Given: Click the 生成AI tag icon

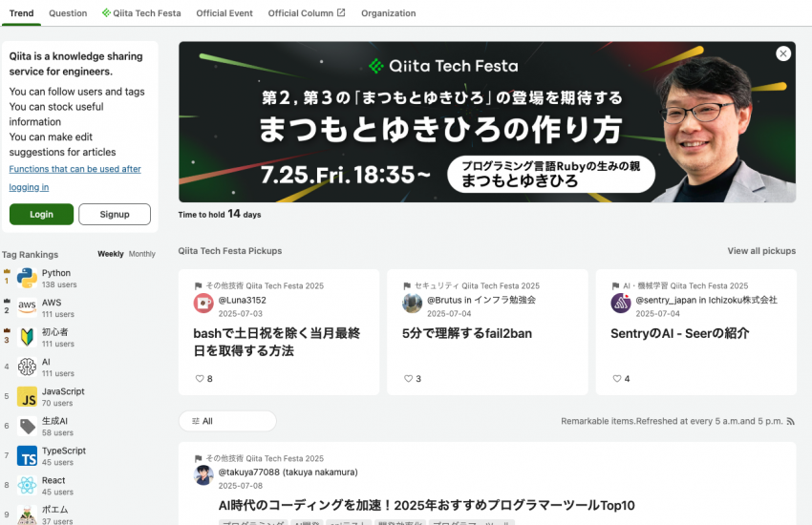Looking at the screenshot, I should tap(27, 427).
